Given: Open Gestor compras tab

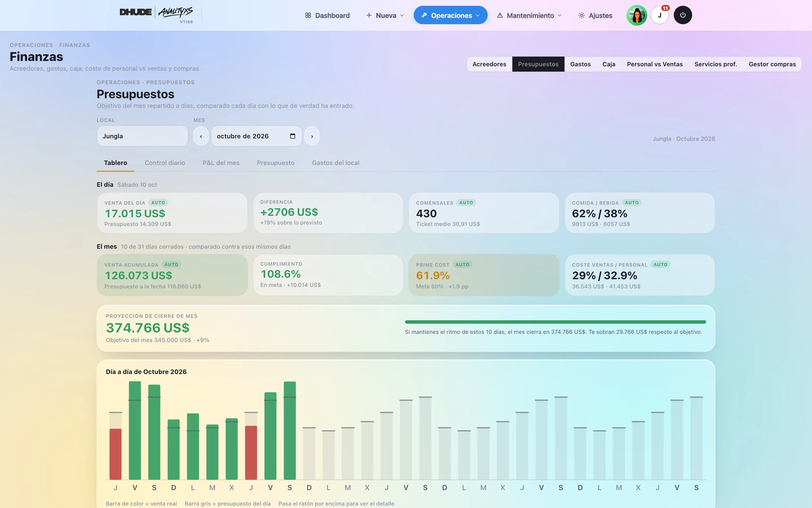Looking at the screenshot, I should 772,64.
